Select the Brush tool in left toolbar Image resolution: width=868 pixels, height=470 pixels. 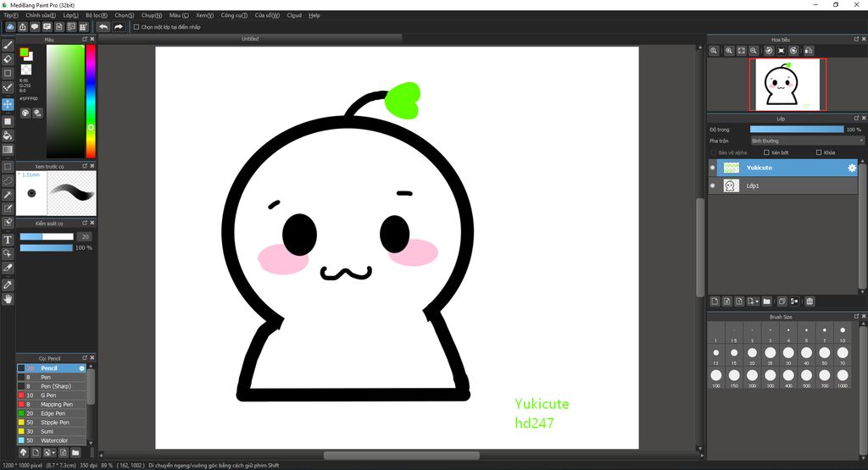pyautogui.click(x=8, y=46)
